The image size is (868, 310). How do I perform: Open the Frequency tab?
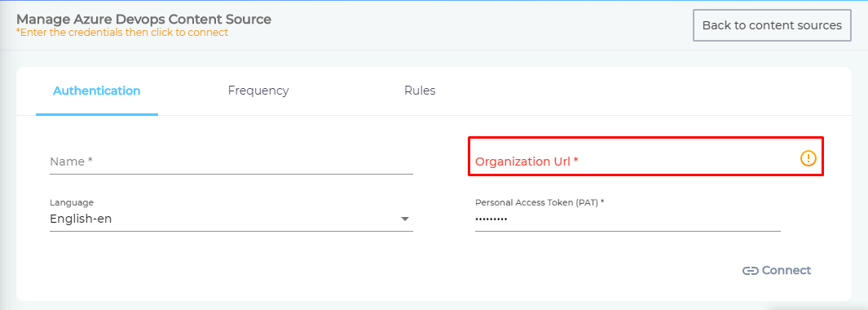tap(258, 91)
